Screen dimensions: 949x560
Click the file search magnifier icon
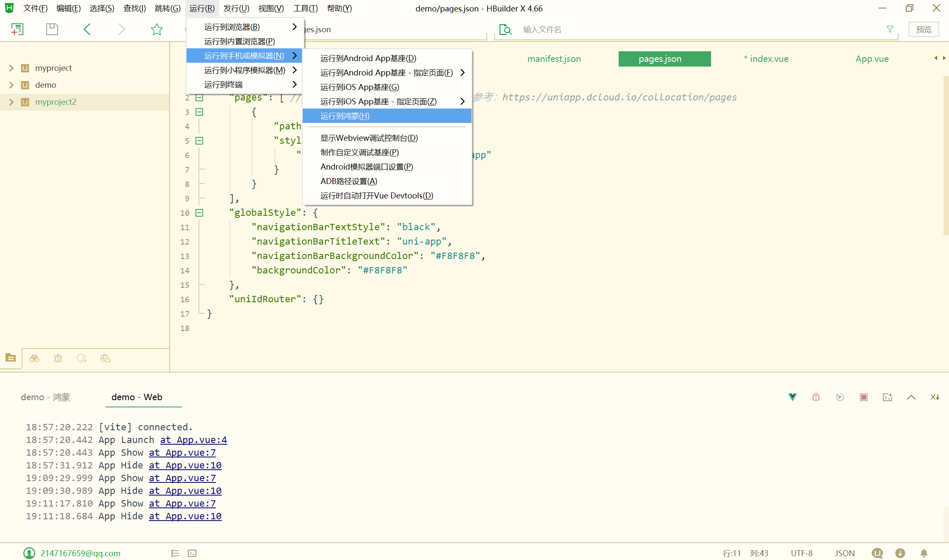[505, 29]
